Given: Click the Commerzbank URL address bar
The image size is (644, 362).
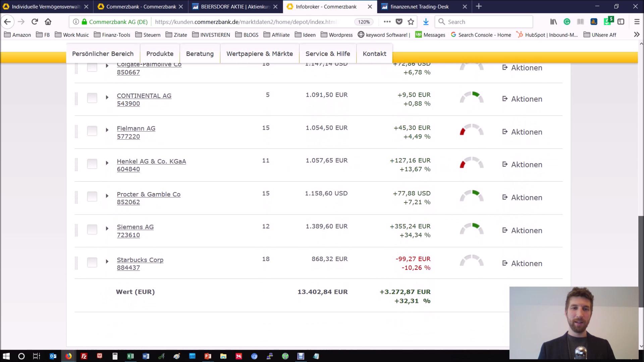Looking at the screenshot, I should coord(245,22).
